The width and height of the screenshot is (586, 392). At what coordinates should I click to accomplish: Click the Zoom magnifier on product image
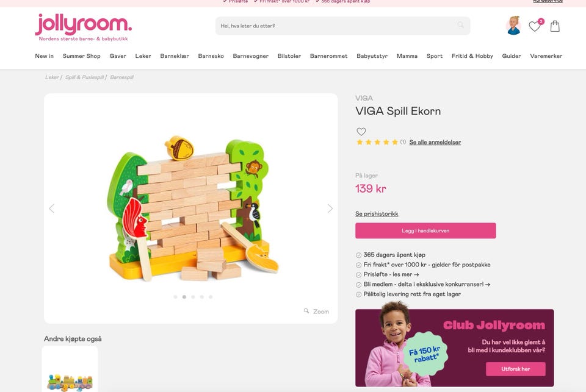coord(316,311)
